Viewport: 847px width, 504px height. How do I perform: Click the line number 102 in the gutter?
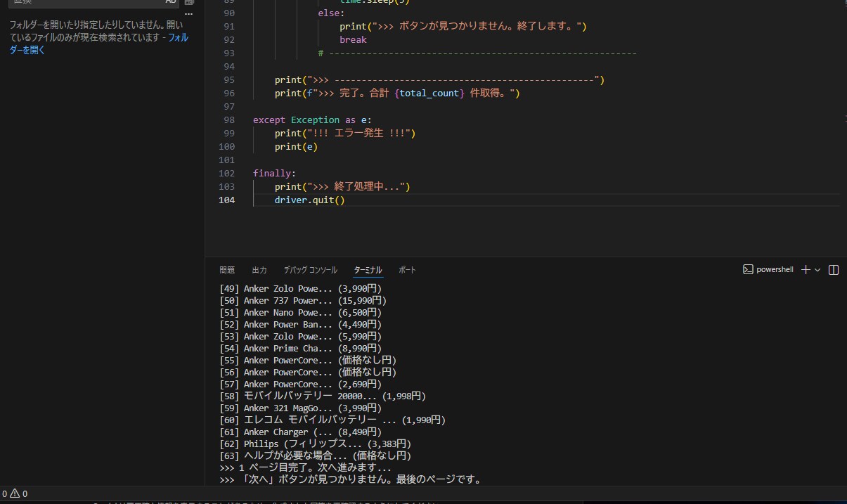pyautogui.click(x=226, y=174)
